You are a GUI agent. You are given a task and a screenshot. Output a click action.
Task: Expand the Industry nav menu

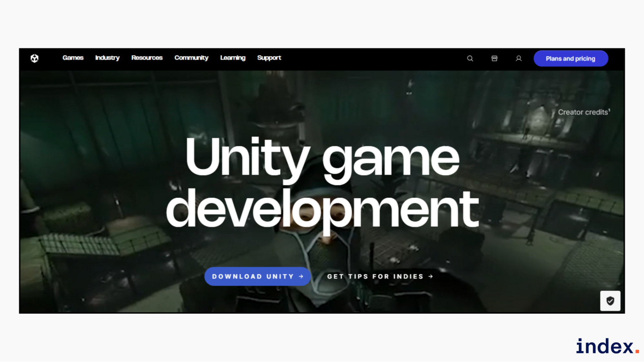(107, 58)
